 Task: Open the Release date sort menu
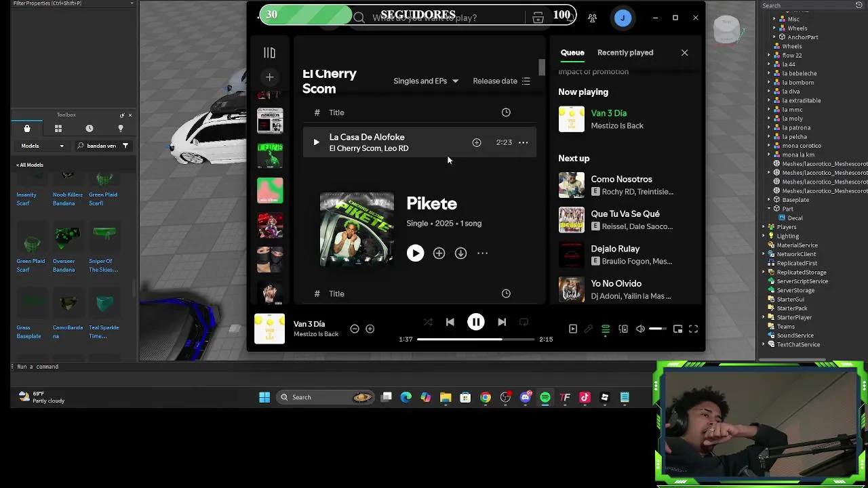click(x=501, y=81)
